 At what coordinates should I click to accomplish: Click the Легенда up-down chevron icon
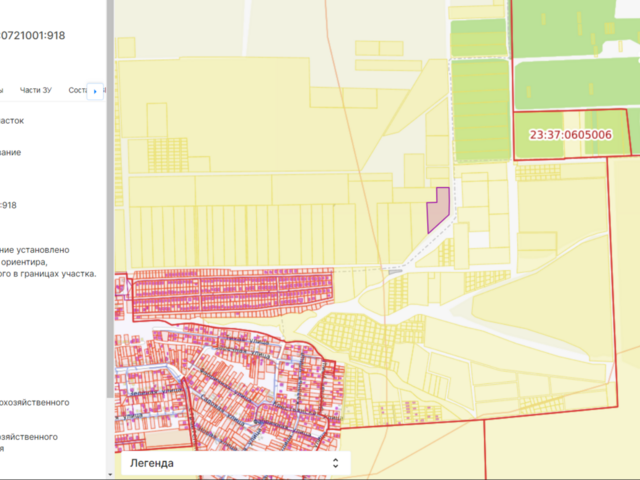[x=335, y=463]
